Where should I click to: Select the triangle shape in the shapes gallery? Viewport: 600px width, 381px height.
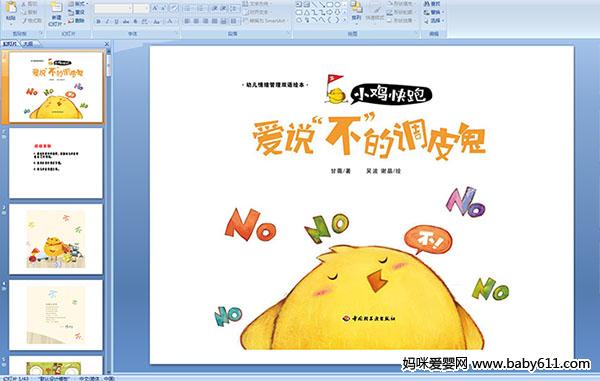click(307, 12)
